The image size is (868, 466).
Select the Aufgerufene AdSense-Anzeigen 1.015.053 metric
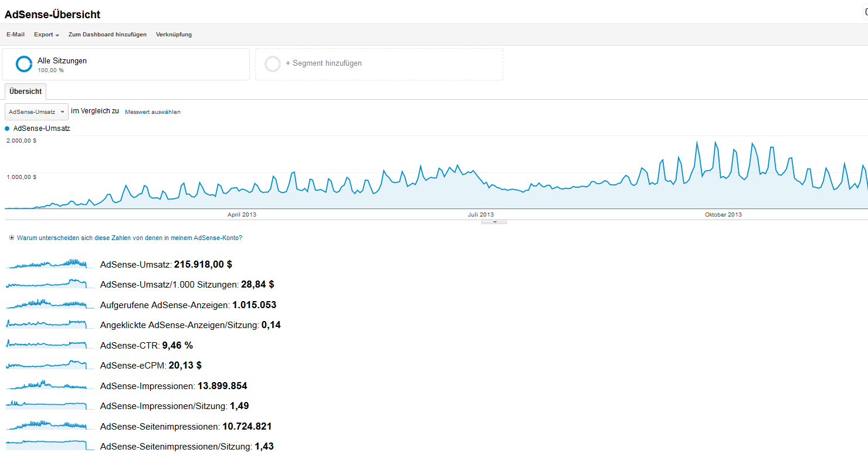click(x=188, y=305)
